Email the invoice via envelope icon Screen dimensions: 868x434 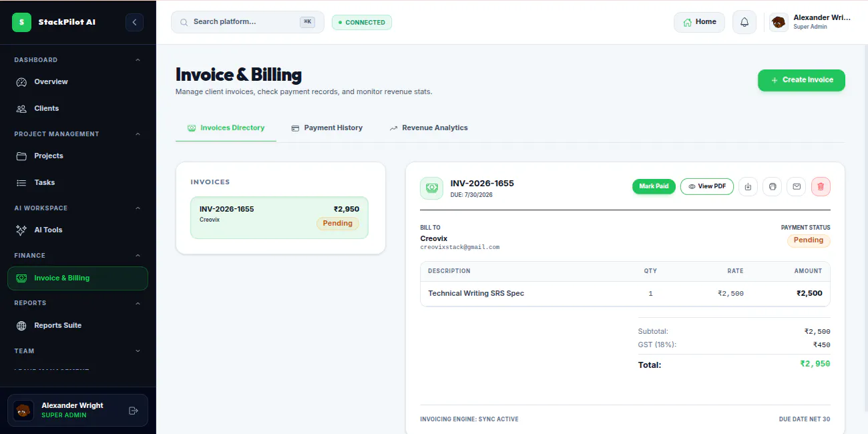797,186
